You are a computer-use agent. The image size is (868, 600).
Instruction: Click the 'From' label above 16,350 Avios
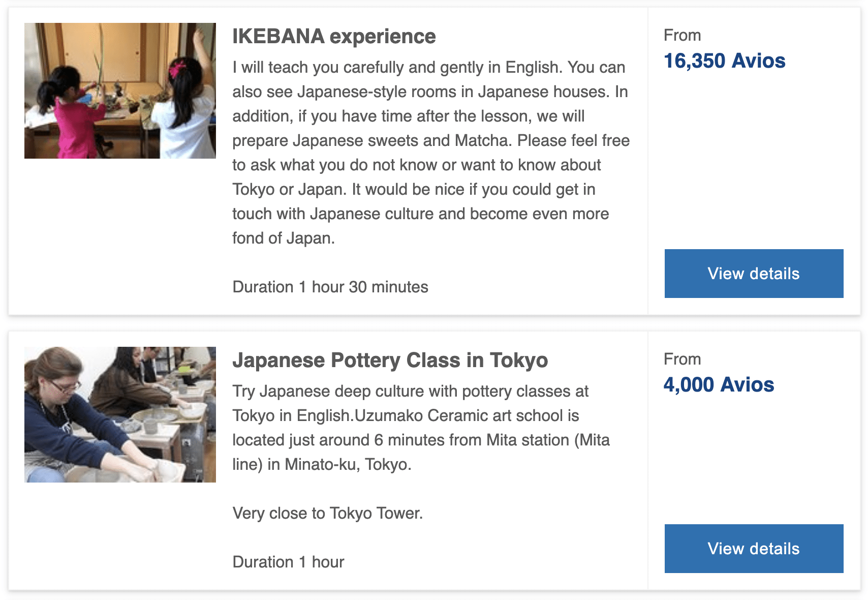tap(682, 36)
